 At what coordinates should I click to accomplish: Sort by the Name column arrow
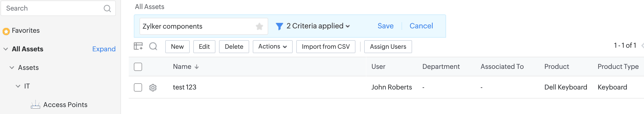coord(197,67)
